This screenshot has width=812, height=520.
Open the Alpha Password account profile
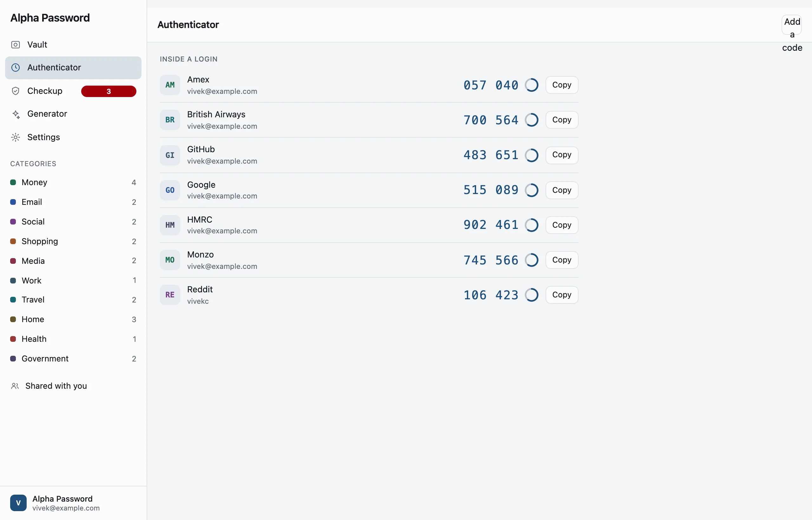coord(73,503)
